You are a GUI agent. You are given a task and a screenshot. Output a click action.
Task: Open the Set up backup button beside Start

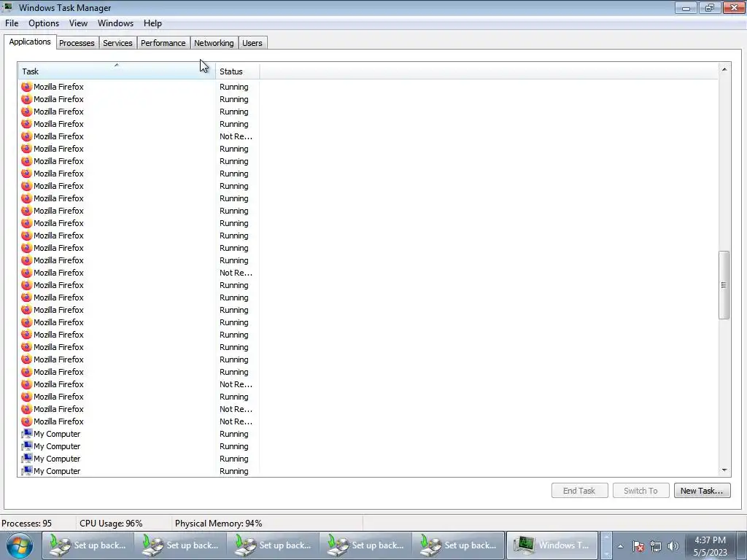tap(88, 545)
